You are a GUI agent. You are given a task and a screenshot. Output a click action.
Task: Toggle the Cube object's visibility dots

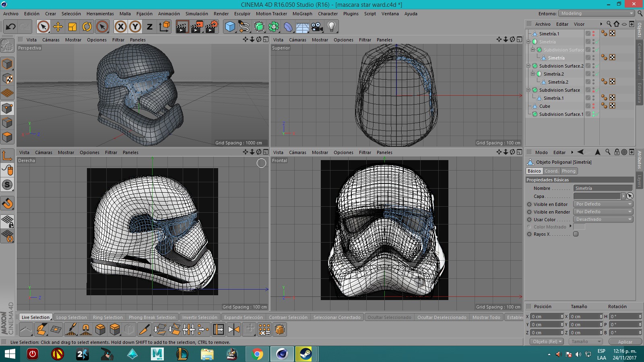(x=594, y=106)
